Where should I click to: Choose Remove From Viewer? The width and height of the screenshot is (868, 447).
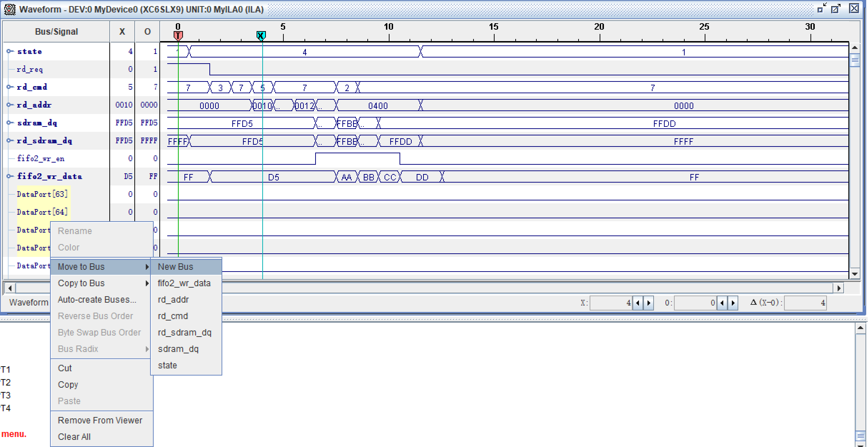tap(100, 421)
